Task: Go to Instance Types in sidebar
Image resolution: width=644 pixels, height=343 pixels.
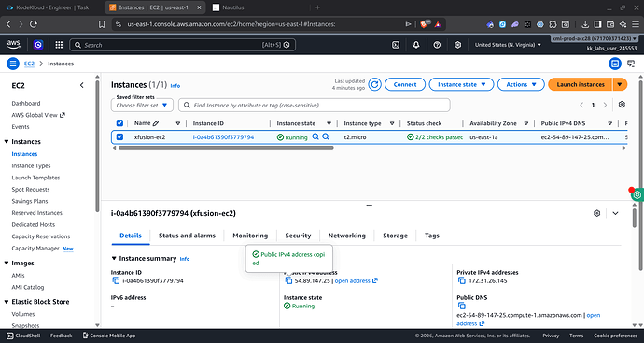Action: pyautogui.click(x=31, y=165)
